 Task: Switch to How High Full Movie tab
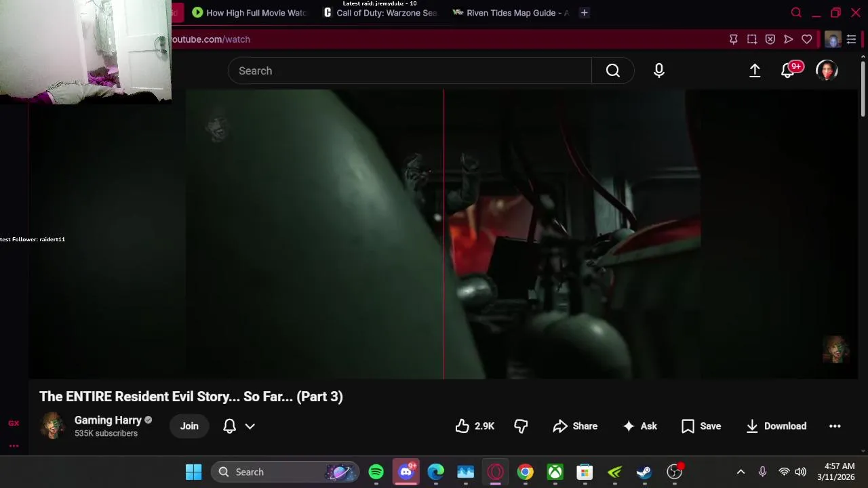point(249,13)
